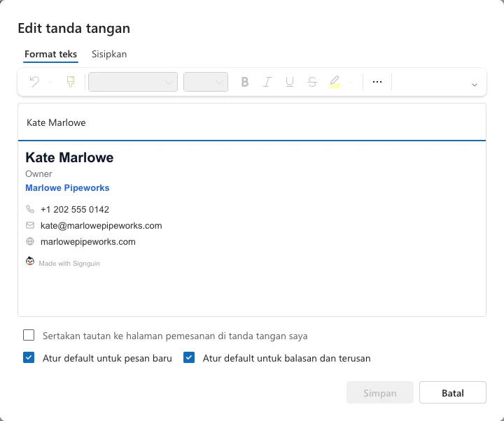The image size is (504, 421).
Task: Enable booking page link checkbox
Action: [29, 335]
